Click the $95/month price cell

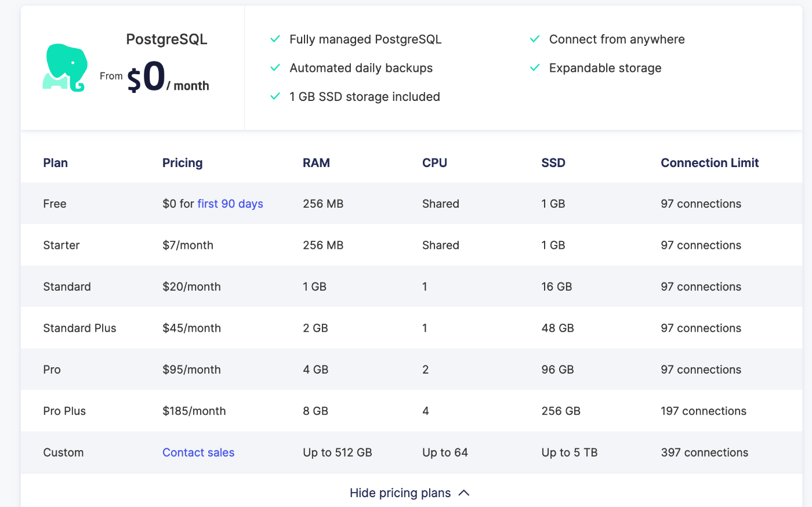191,370
